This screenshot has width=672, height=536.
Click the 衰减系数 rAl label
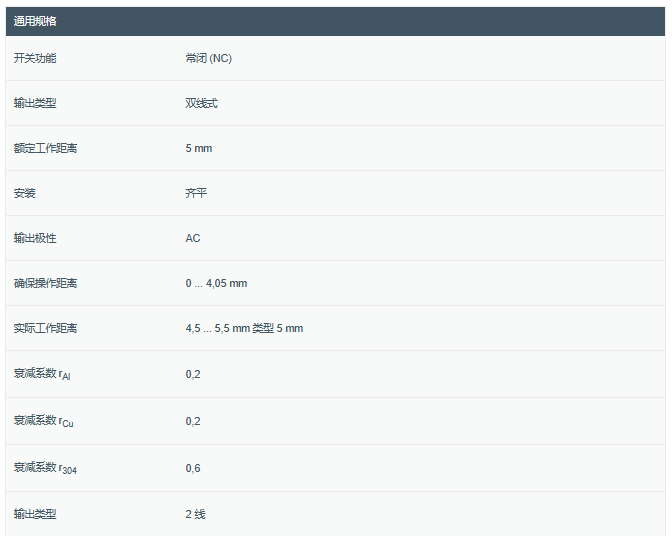pos(42,374)
